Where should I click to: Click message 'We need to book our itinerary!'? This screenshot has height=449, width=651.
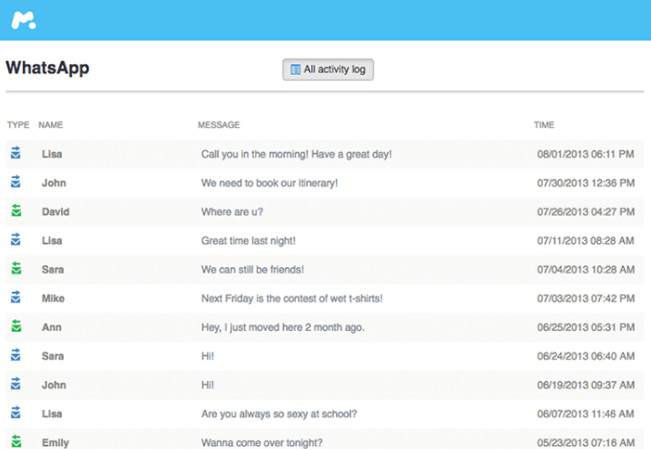point(269,183)
